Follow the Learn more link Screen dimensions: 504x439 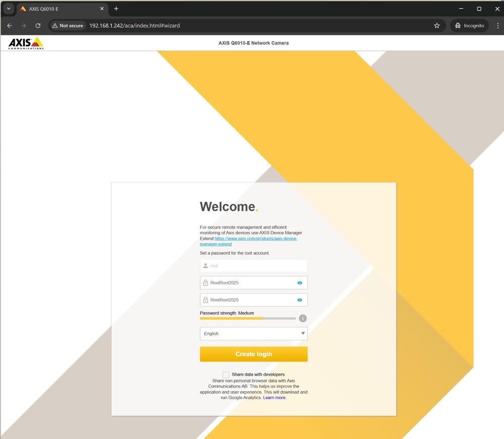(x=274, y=398)
